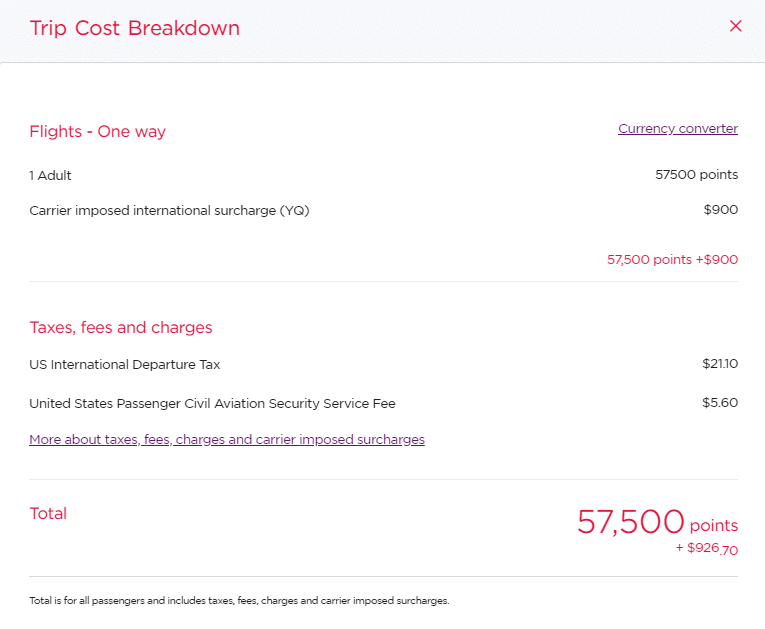Click the Taxes, fees and charges heading
Screen dimensions: 765x629
pos(121,327)
